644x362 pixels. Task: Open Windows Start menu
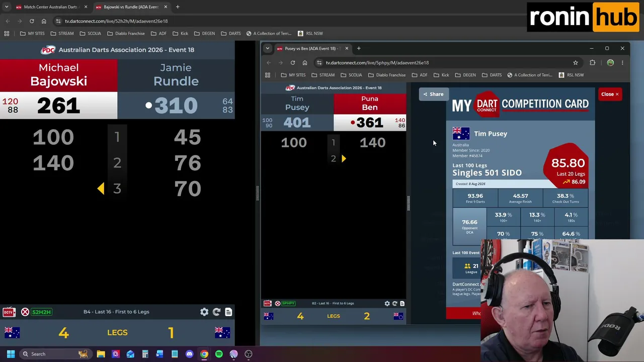click(x=11, y=354)
